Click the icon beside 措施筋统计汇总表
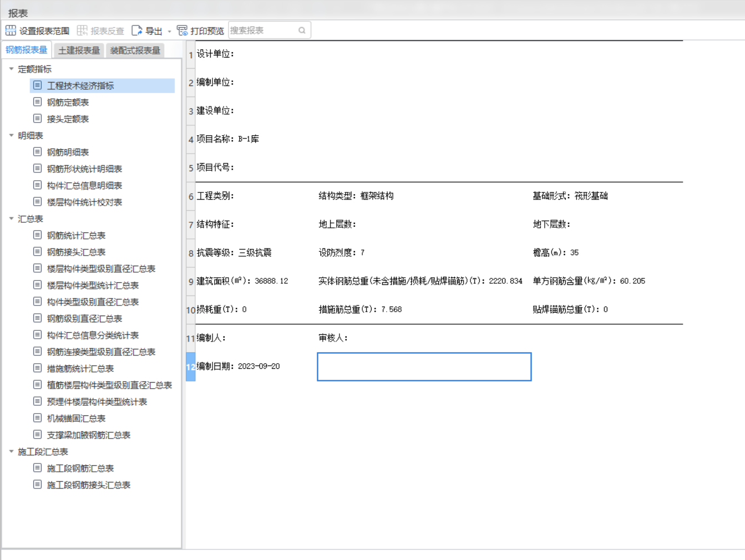Image resolution: width=745 pixels, height=560 pixels. [37, 368]
